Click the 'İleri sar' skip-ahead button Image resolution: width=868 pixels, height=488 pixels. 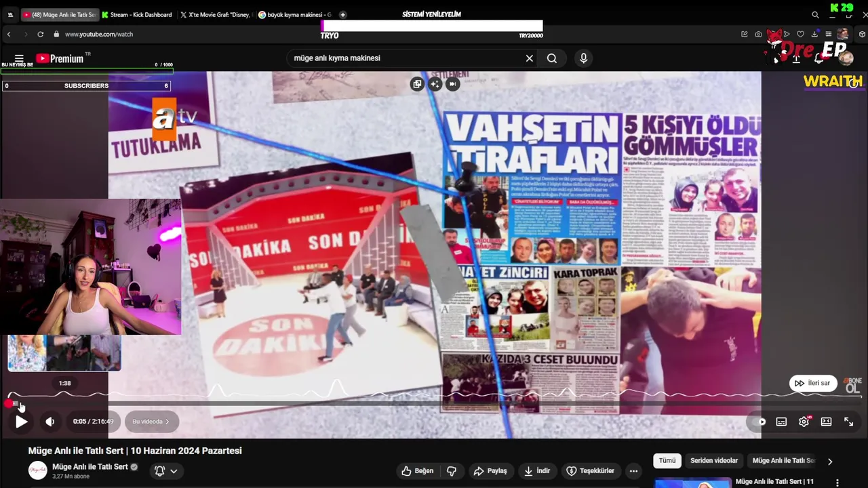(x=812, y=383)
